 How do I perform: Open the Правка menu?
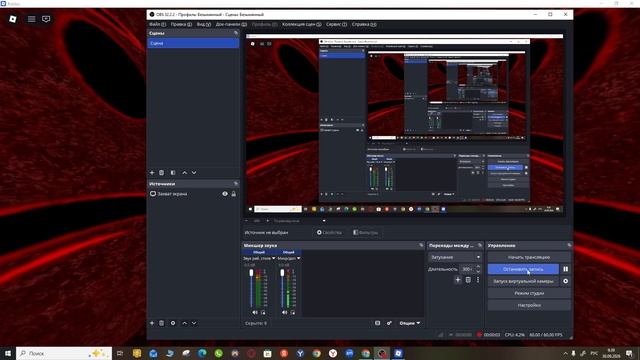coord(181,24)
